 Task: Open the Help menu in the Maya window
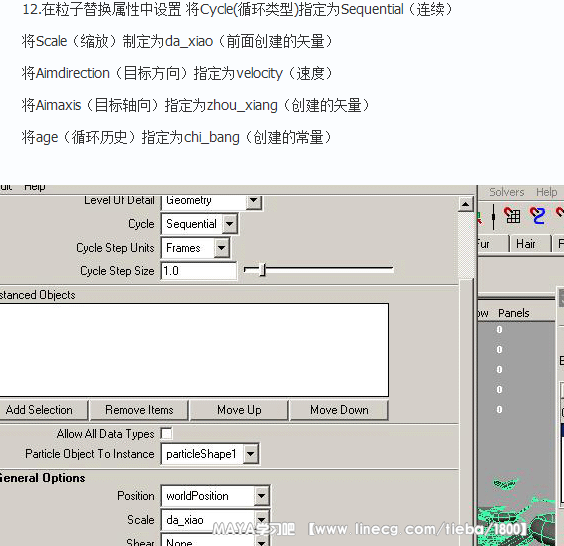(546, 192)
